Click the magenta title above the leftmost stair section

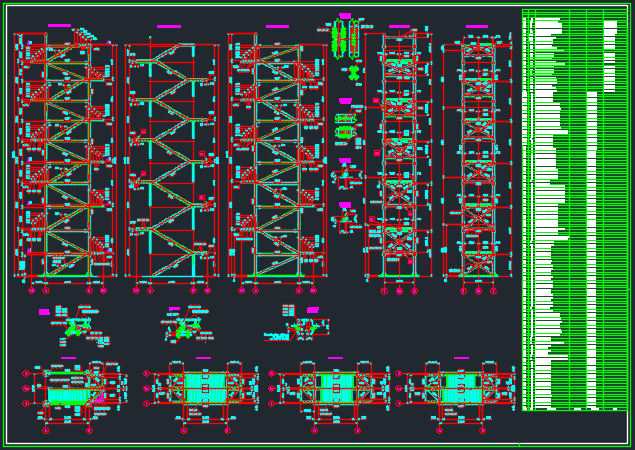pos(59,26)
